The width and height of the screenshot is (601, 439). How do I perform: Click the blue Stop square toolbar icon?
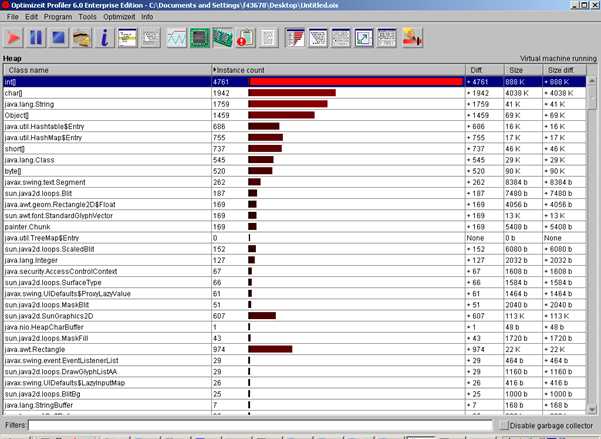[58, 38]
